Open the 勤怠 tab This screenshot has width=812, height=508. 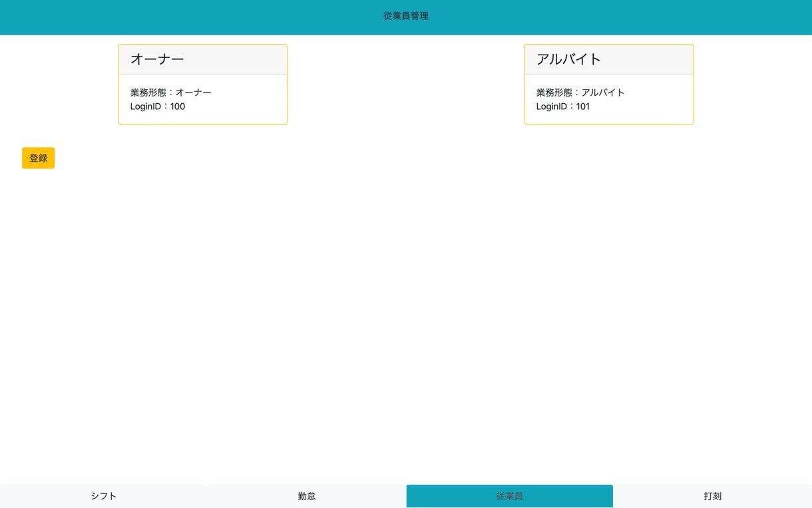(x=306, y=496)
